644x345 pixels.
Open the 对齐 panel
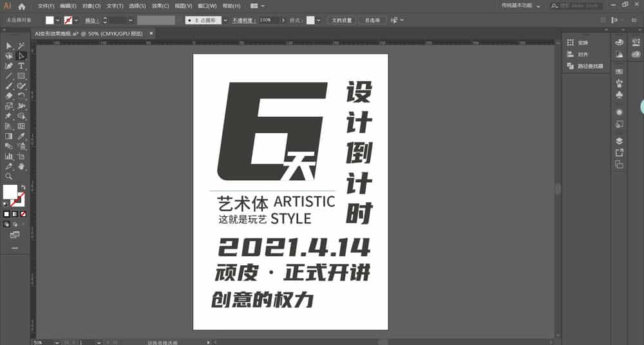pos(578,54)
